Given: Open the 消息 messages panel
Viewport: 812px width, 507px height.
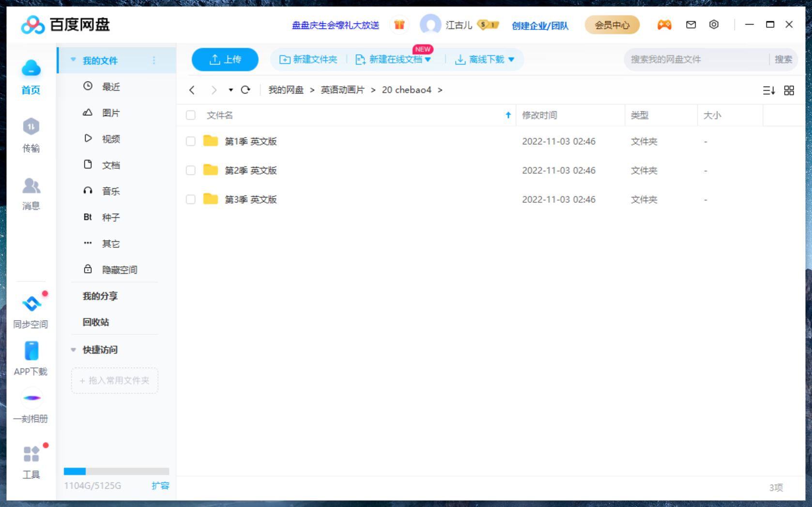Looking at the screenshot, I should click(x=31, y=194).
